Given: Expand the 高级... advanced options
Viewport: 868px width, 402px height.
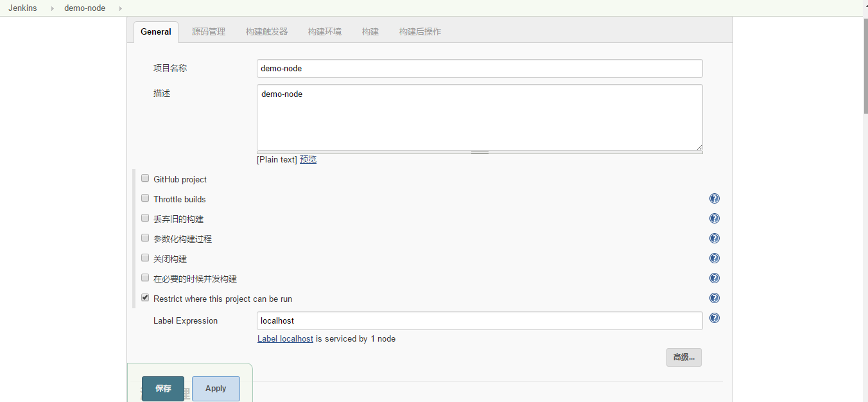Looking at the screenshot, I should [x=683, y=358].
